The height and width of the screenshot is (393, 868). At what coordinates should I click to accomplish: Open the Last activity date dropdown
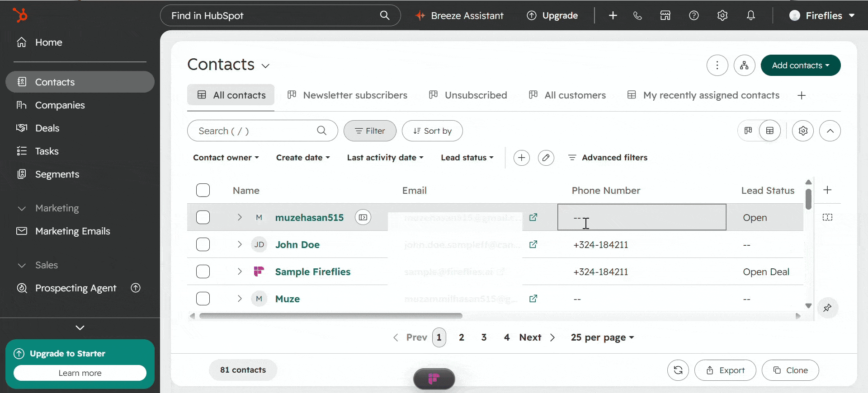[385, 158]
